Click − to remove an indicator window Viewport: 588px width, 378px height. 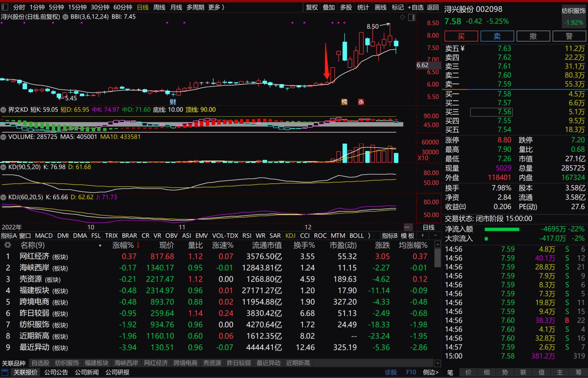[x=435, y=236]
